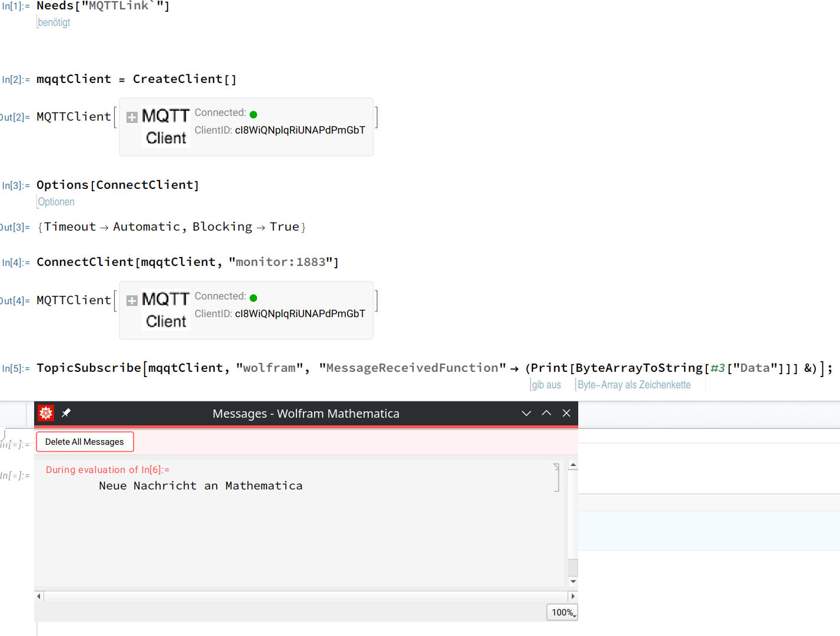Screen dimensions: 840x636
Task: Click the Needs["MQTTLink`"] input line
Action: pyautogui.click(x=103, y=6)
